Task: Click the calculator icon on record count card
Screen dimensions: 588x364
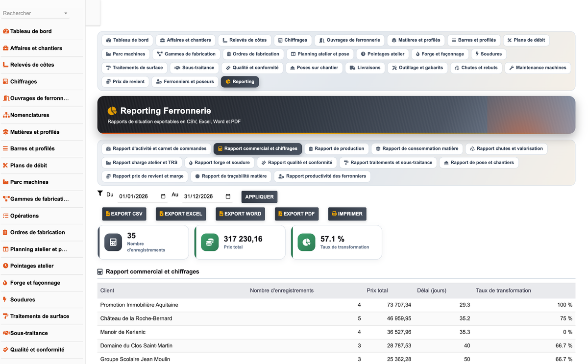Action: [113, 242]
